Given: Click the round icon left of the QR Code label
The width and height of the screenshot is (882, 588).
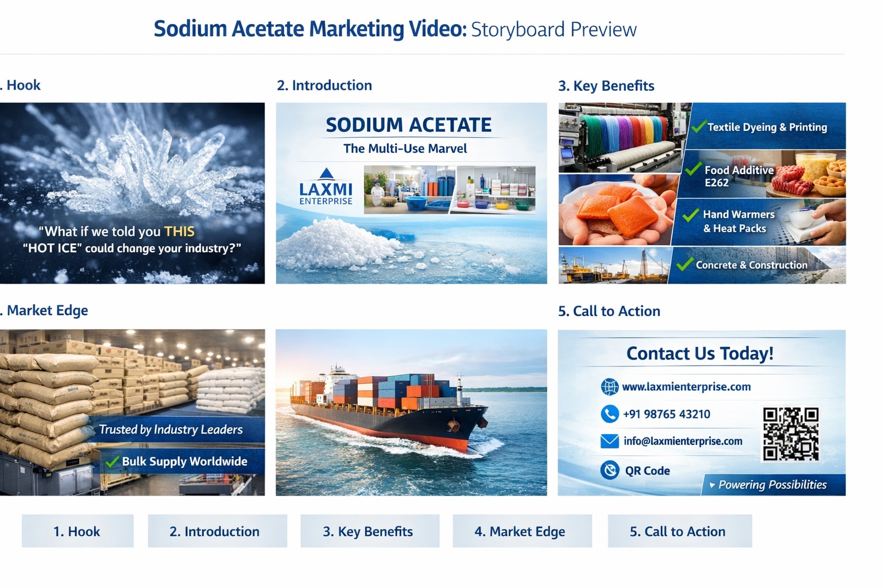Looking at the screenshot, I should pyautogui.click(x=609, y=470).
